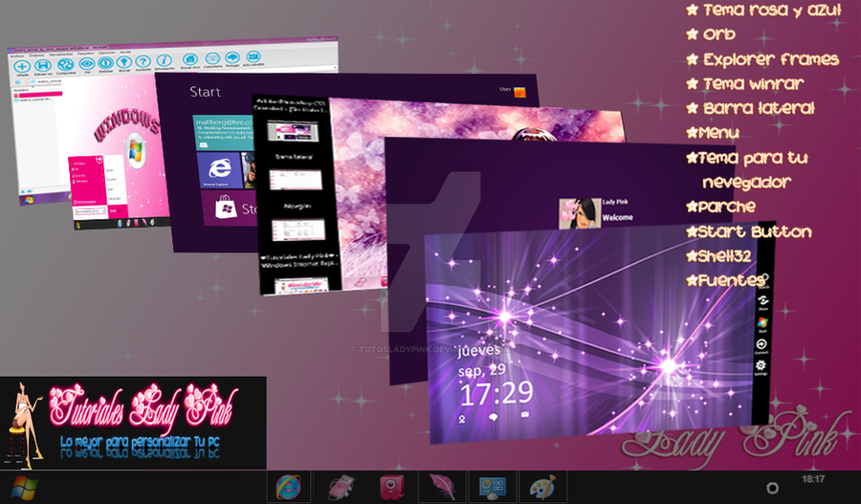861x504 pixels.
Task: Click Buscar icon in WinRAR toolbar
Action: click(124, 62)
